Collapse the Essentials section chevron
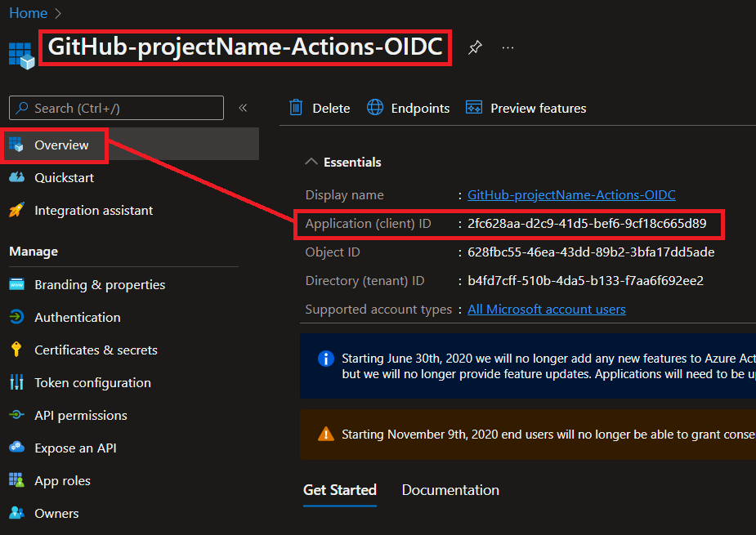 (311, 162)
